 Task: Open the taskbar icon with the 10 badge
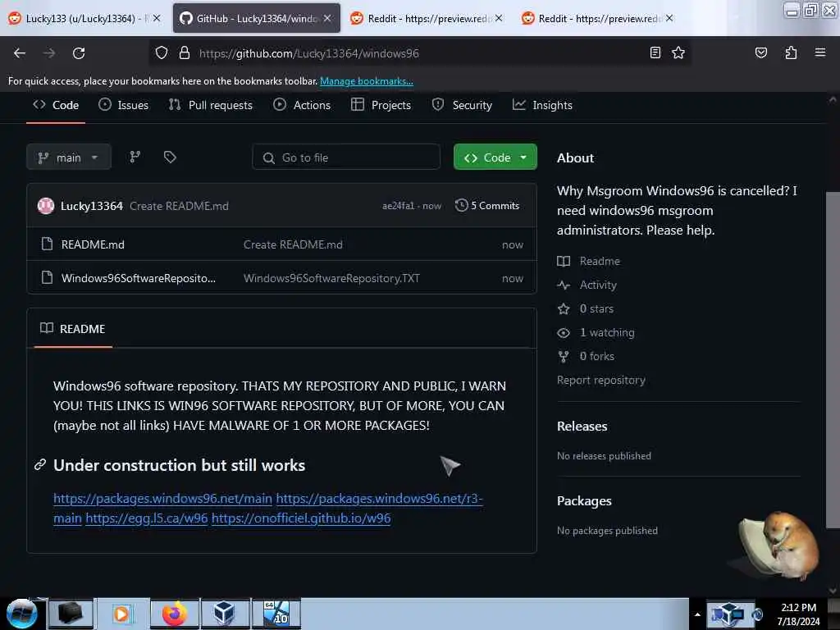[x=276, y=614]
